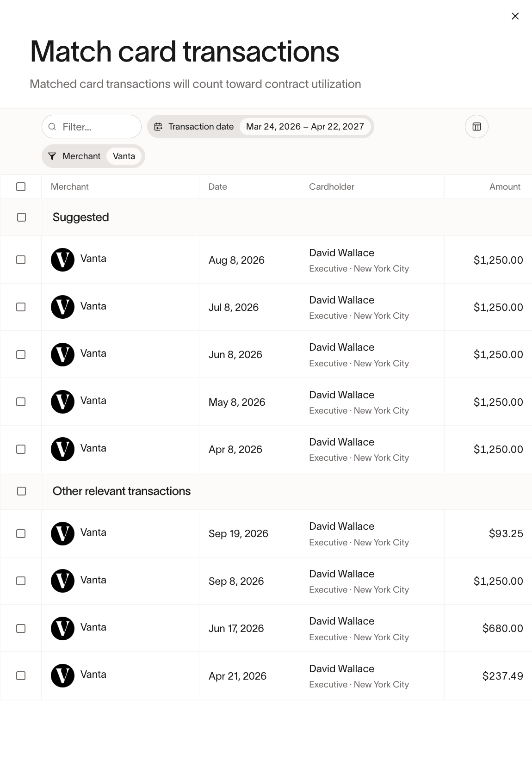Click the Transaction date filter label

coord(201,127)
